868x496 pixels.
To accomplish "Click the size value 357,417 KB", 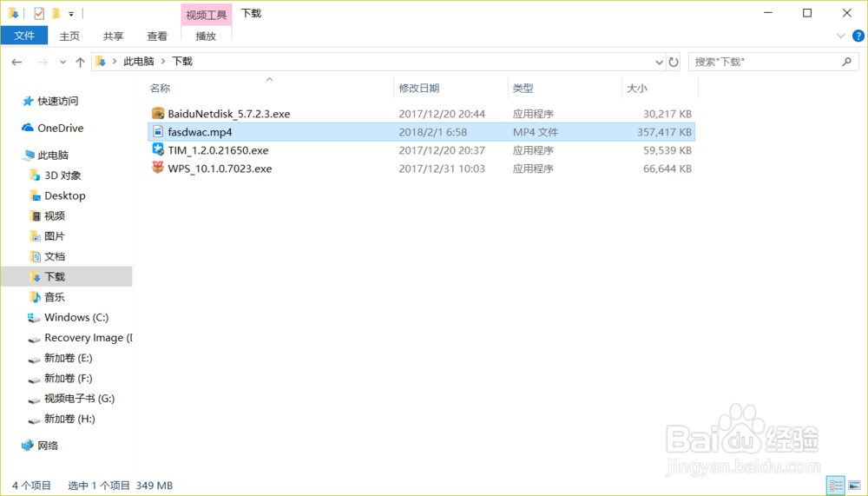I will click(x=664, y=132).
